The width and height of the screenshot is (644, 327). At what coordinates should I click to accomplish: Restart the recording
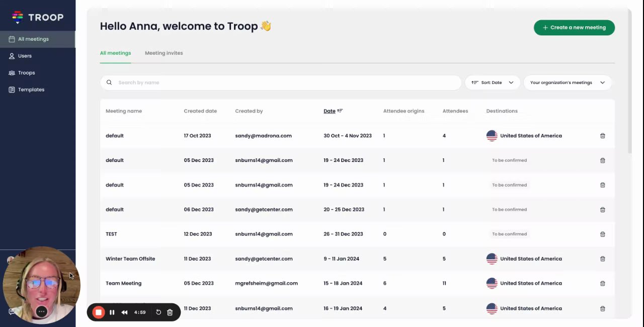point(158,312)
